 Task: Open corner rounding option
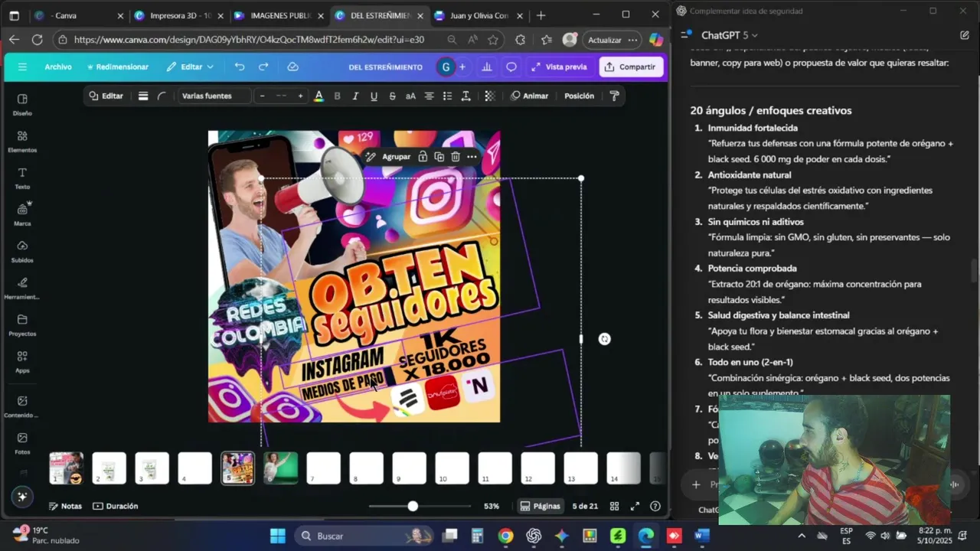coord(162,96)
